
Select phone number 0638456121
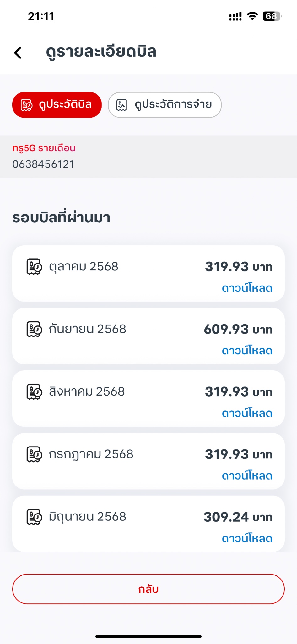(x=43, y=164)
